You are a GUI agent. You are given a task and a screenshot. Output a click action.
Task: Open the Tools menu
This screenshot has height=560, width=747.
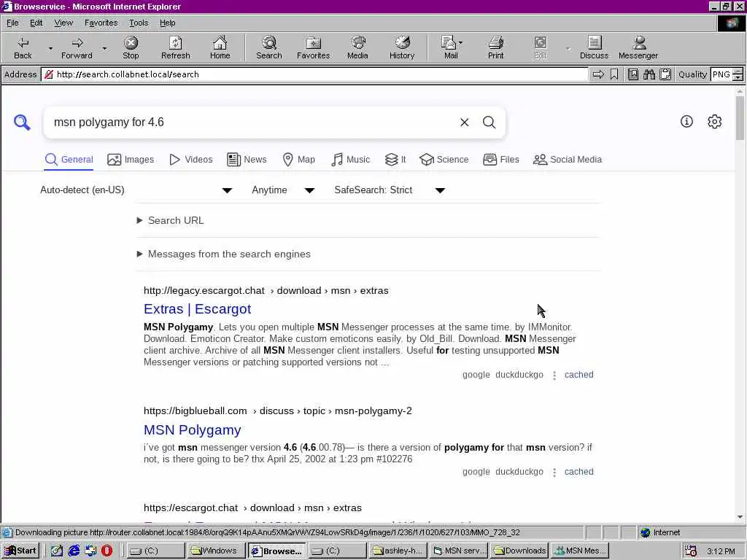[x=139, y=23]
